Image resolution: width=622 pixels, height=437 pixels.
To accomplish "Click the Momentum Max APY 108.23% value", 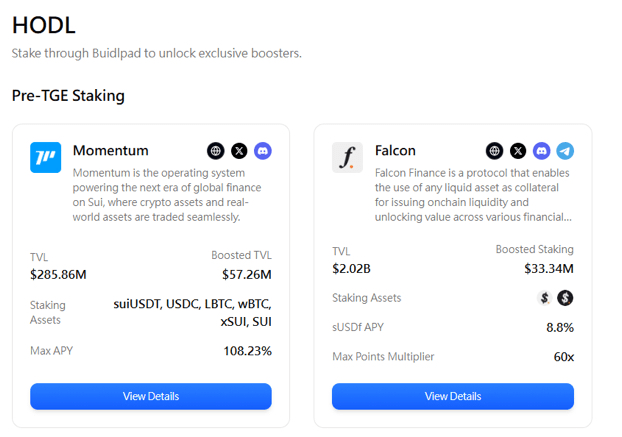I will [247, 351].
